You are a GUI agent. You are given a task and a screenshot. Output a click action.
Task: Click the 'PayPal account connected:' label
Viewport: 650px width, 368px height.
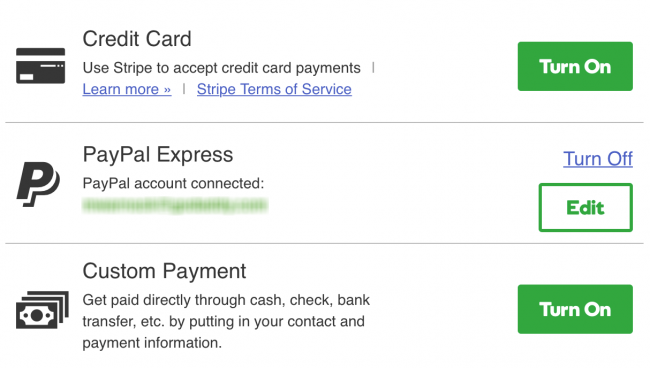(x=173, y=183)
